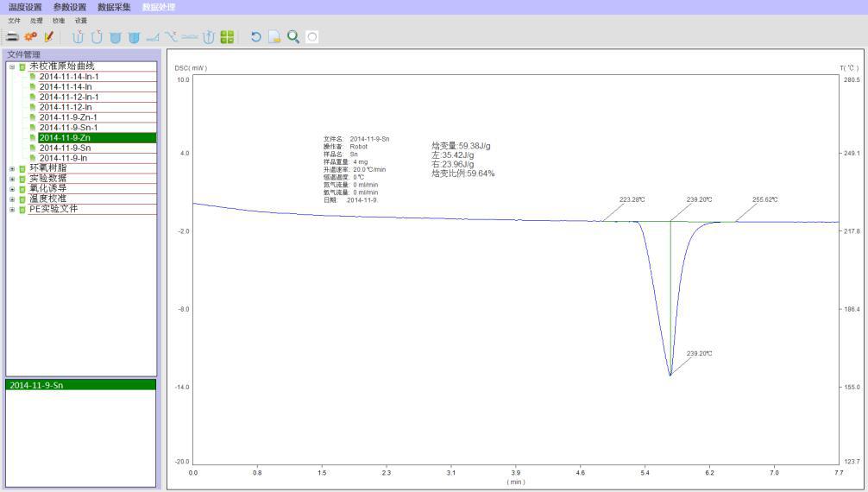The width and height of the screenshot is (868, 492).
Task: Select file 2014-11-9-In
Action: 63,158
